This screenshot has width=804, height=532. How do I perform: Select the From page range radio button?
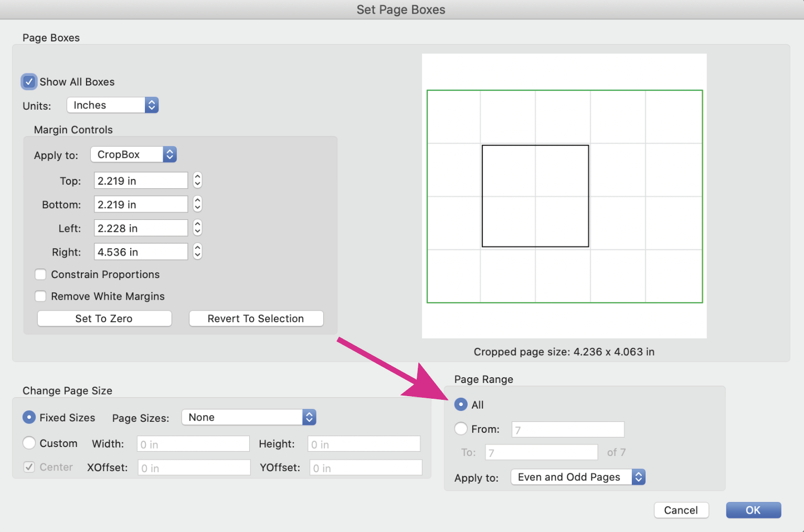461,429
